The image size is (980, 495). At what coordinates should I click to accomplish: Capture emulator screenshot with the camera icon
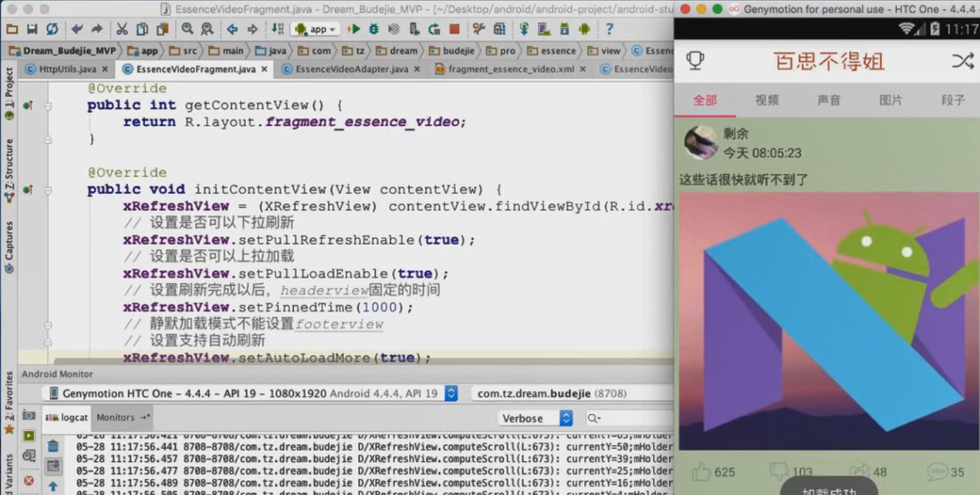pyautogui.click(x=28, y=416)
